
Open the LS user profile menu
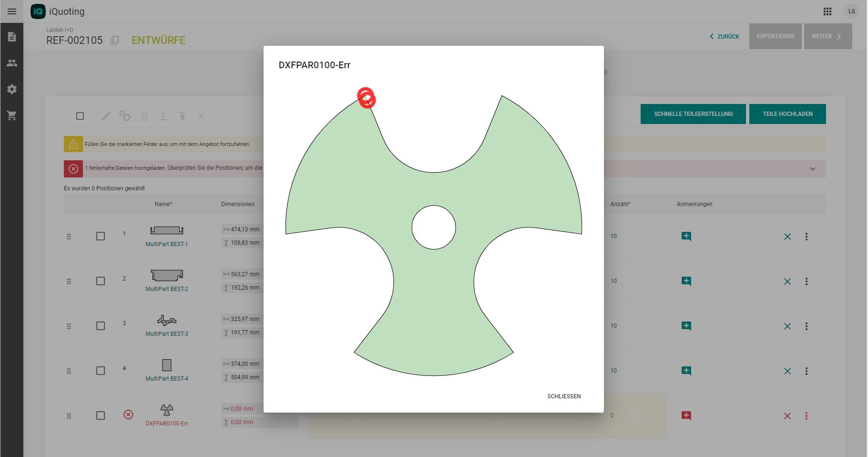coord(851,11)
